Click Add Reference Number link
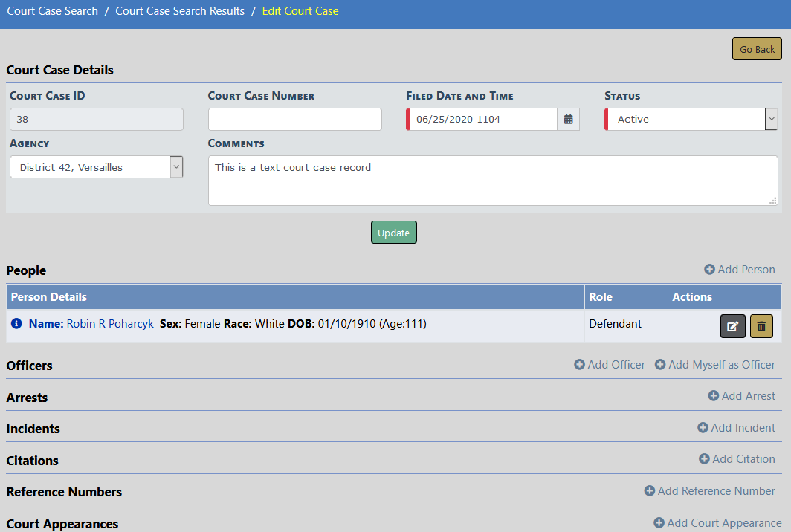 coord(716,491)
